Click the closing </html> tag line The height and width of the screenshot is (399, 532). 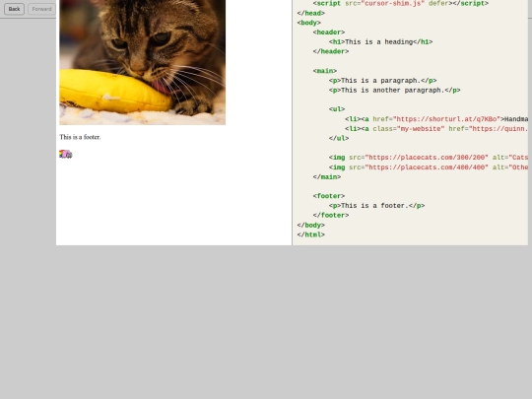[x=310, y=234]
